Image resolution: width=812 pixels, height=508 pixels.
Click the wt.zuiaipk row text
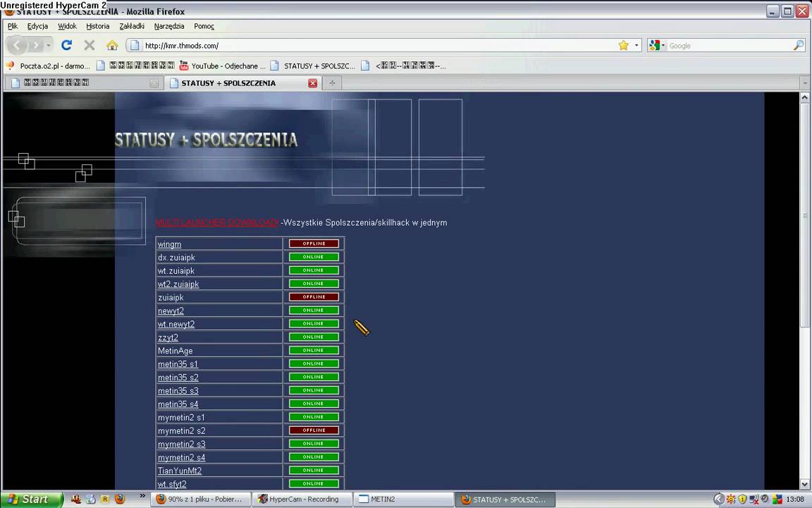pos(176,271)
